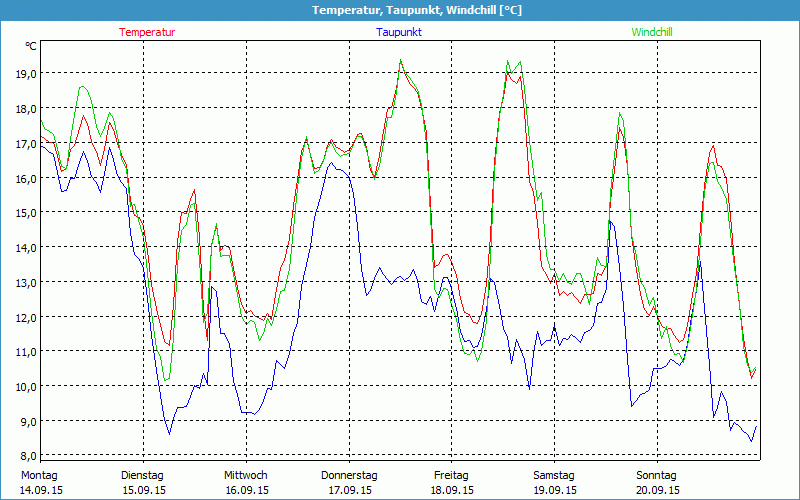Click the 10,0 y-axis value

27,387
